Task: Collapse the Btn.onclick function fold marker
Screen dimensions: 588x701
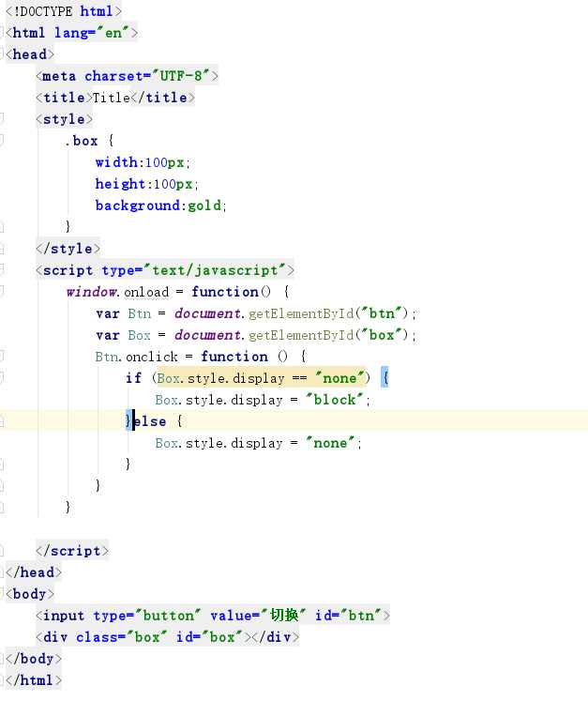Action: click(x=1, y=357)
